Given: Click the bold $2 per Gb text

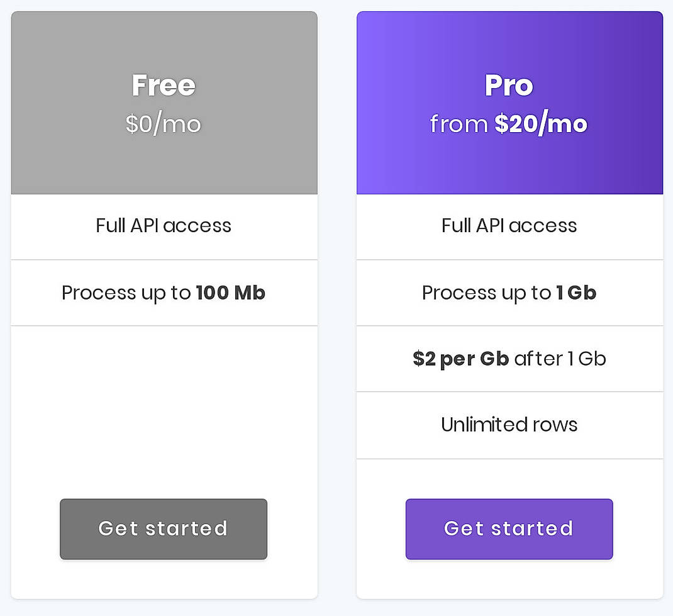Looking at the screenshot, I should point(460,359).
